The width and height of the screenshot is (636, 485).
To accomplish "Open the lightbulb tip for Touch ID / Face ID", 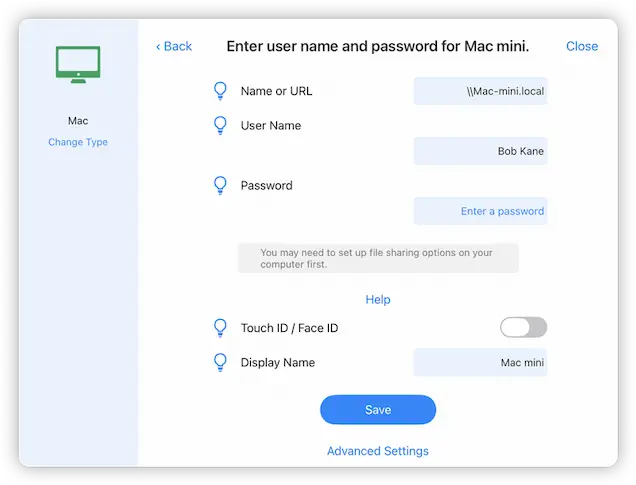I will [x=221, y=328].
